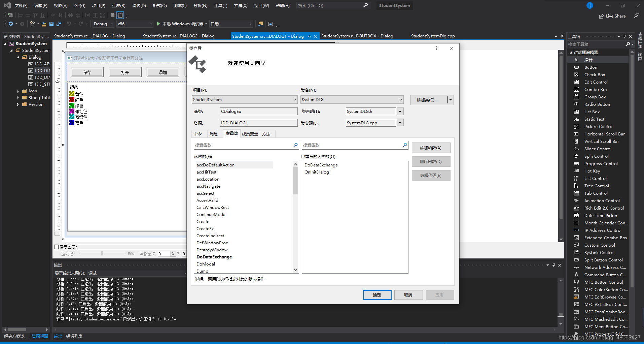
Task: Open the x86 platform dropdown
Action: pos(135,24)
